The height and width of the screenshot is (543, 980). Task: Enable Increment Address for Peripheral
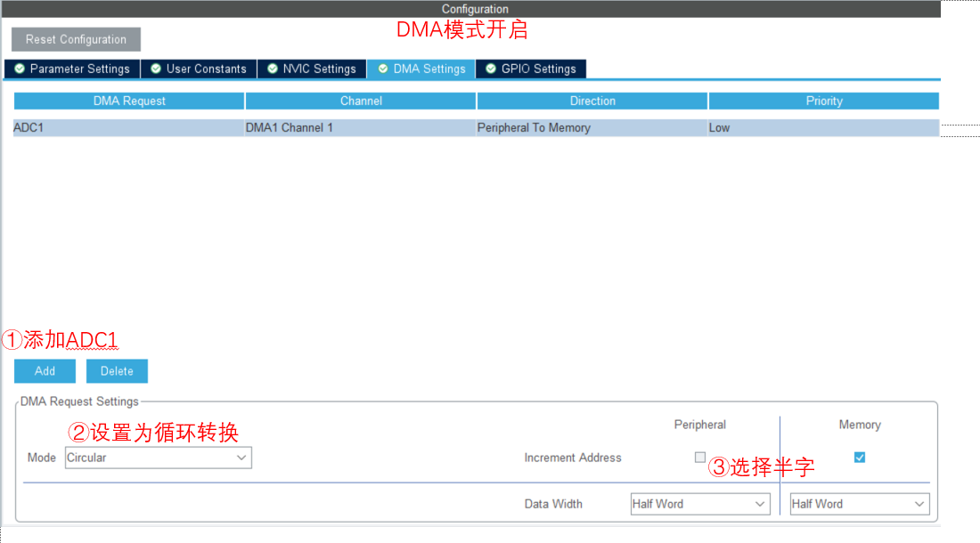pos(700,457)
